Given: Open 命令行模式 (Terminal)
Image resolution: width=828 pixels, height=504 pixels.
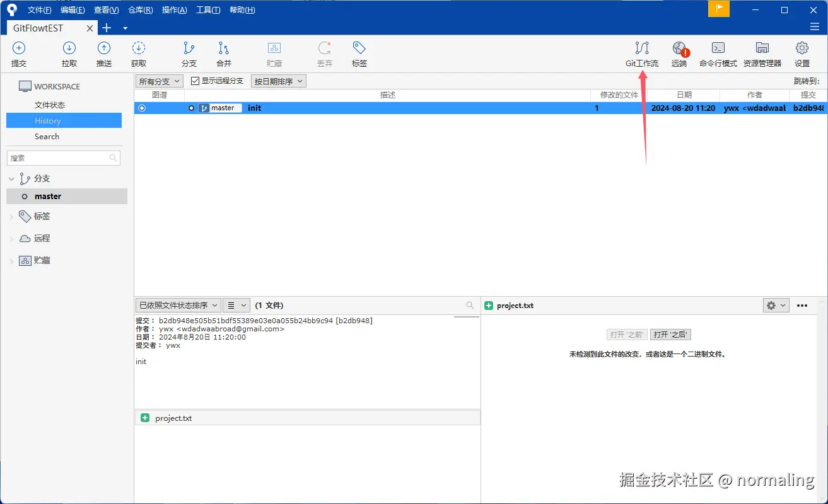Looking at the screenshot, I should coord(718,54).
